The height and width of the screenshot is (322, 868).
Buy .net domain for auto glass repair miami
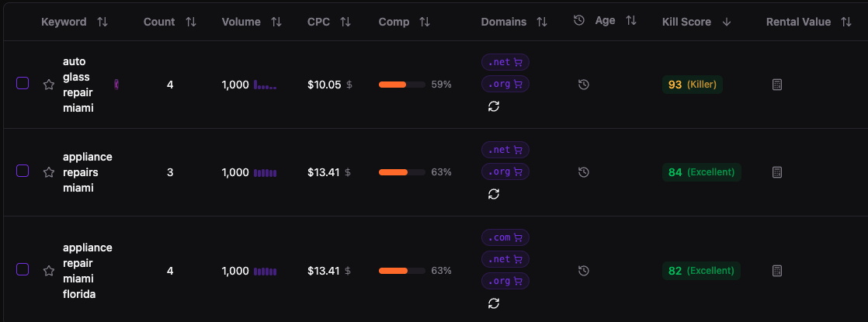pos(505,62)
